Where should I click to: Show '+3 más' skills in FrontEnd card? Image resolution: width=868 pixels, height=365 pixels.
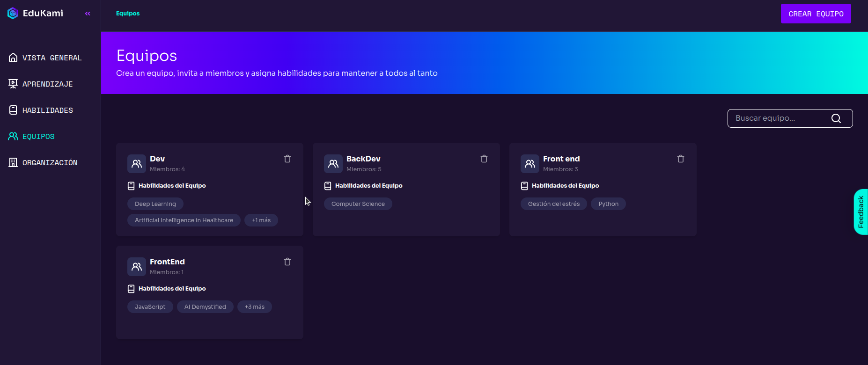(255, 307)
